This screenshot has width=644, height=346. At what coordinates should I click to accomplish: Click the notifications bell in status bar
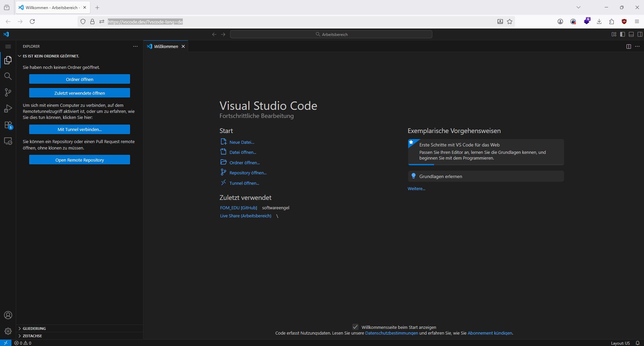[637, 343]
